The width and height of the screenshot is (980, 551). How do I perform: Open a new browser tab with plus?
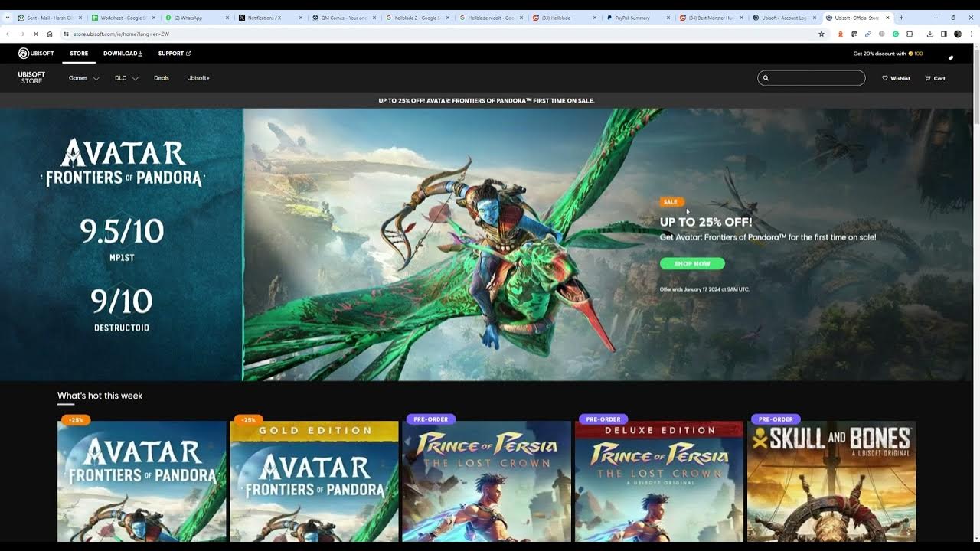coord(901,18)
